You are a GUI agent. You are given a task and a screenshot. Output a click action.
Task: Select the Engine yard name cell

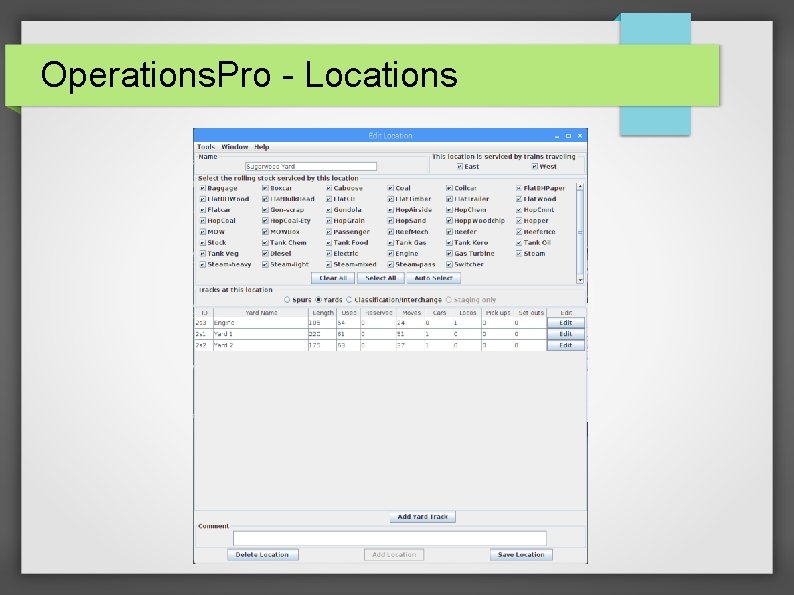(261, 323)
